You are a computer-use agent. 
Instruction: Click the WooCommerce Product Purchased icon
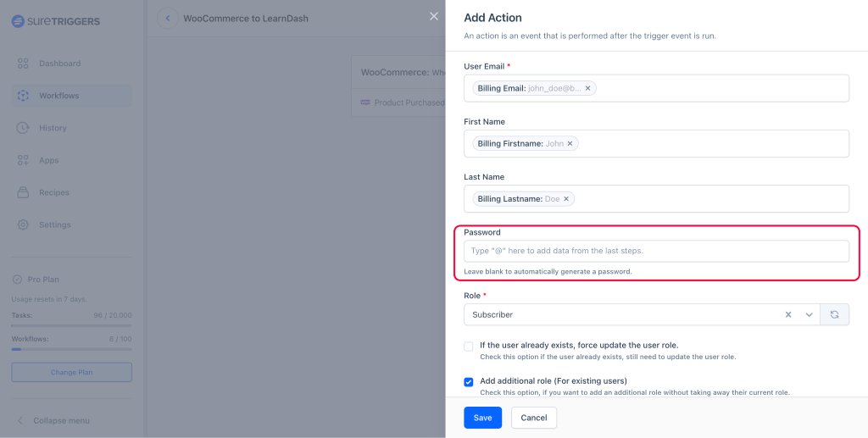tap(365, 103)
